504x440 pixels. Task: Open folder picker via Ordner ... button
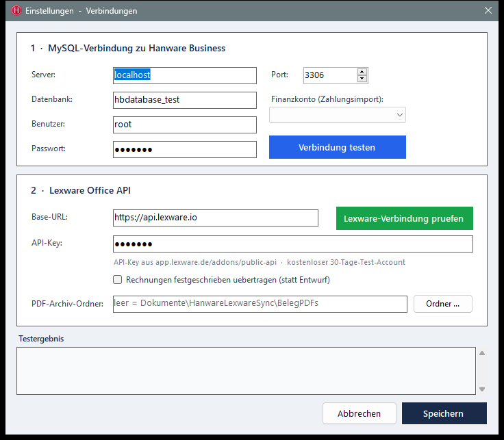tap(442, 304)
